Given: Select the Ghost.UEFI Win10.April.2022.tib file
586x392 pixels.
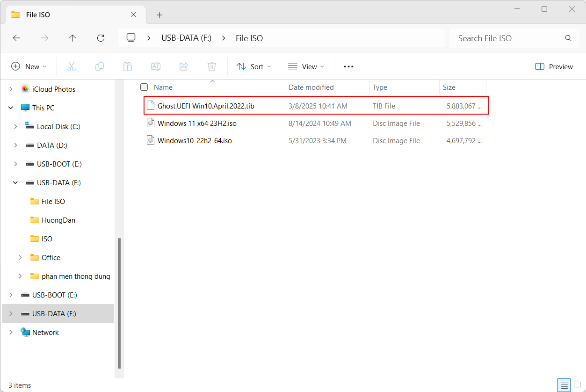Looking at the screenshot, I should (206, 106).
